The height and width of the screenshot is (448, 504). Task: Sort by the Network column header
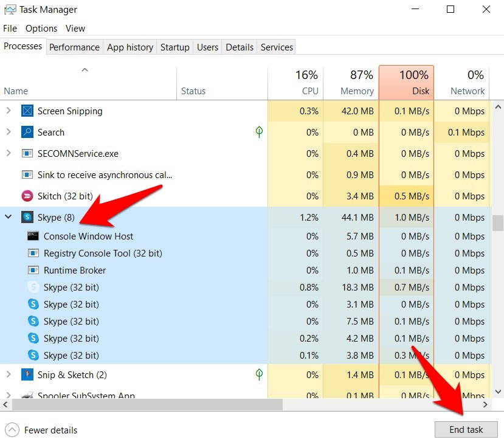click(x=461, y=83)
